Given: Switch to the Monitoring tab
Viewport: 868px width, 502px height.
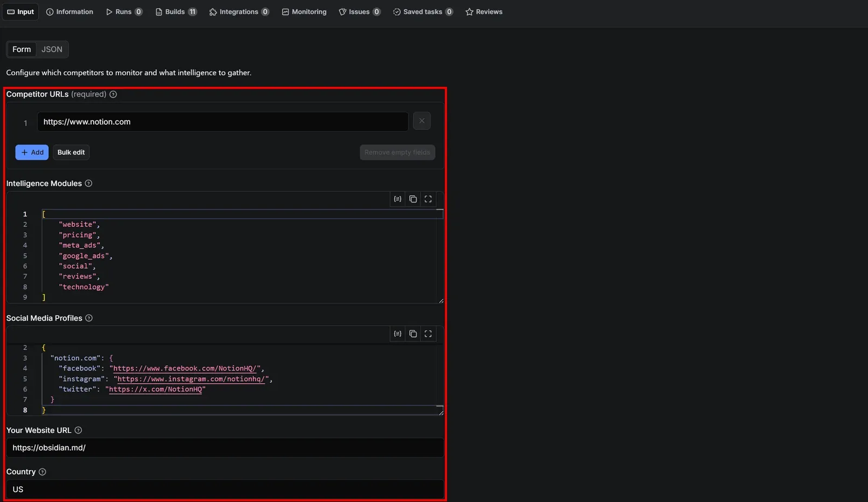Looking at the screenshot, I should [x=304, y=11].
